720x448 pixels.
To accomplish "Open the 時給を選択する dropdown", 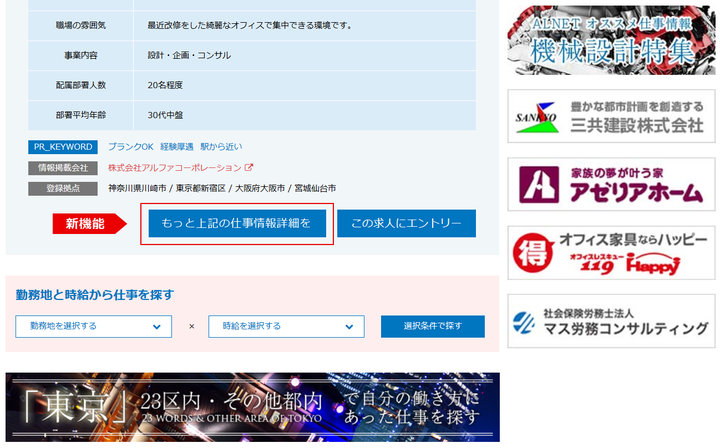I will [287, 326].
